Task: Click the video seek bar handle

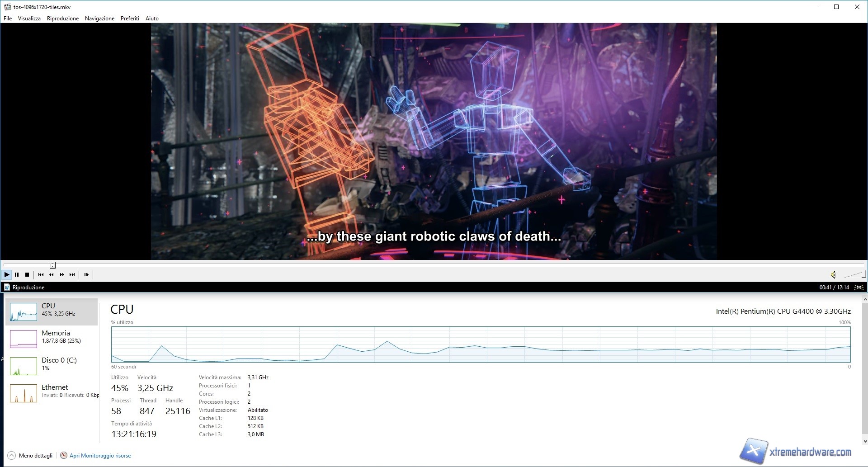Action: click(53, 265)
